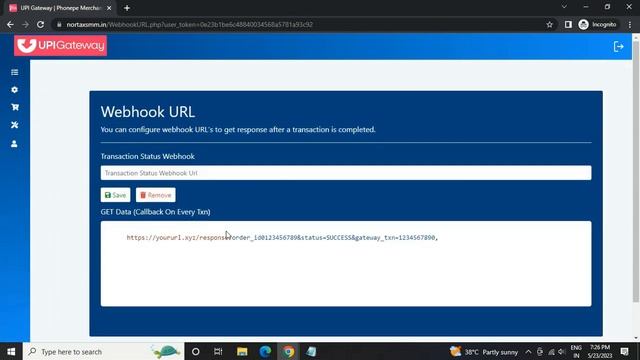Click the Webhook URL heading
This screenshot has height=360, width=640.
coord(148,112)
